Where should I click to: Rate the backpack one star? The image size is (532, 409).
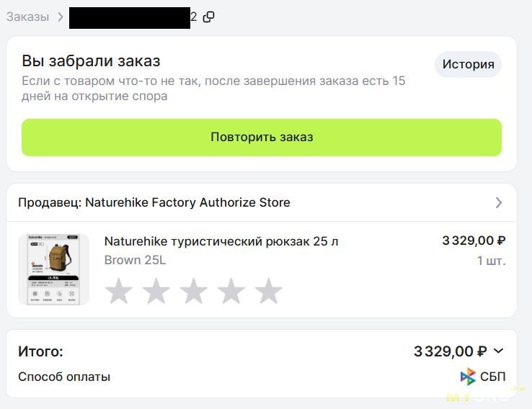coord(118,292)
